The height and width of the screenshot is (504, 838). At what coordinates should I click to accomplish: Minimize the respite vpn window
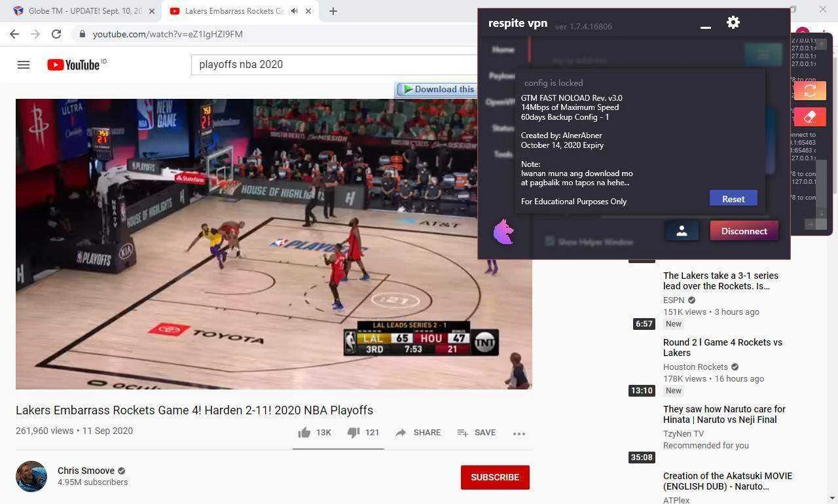point(706,27)
